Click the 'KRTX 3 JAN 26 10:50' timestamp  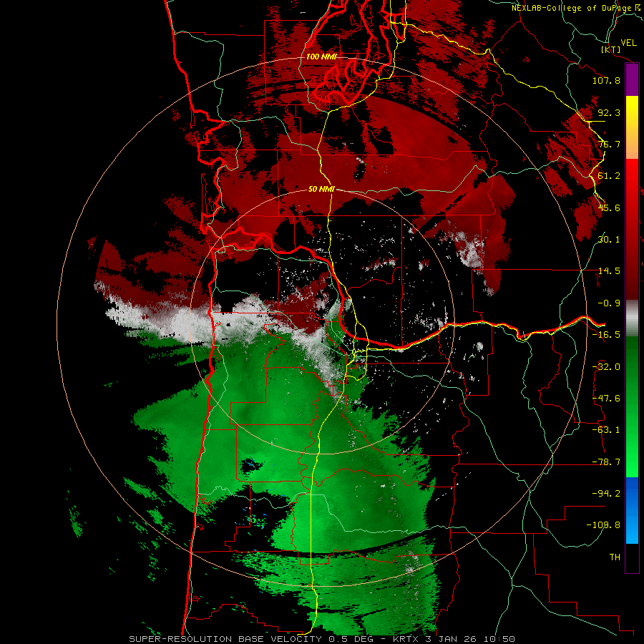pyautogui.click(x=454, y=639)
